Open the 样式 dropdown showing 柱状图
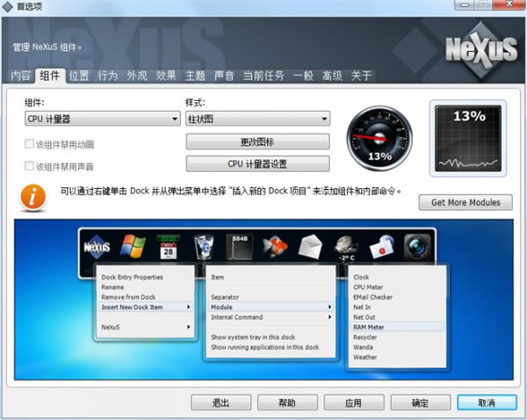 pyautogui.click(x=257, y=119)
